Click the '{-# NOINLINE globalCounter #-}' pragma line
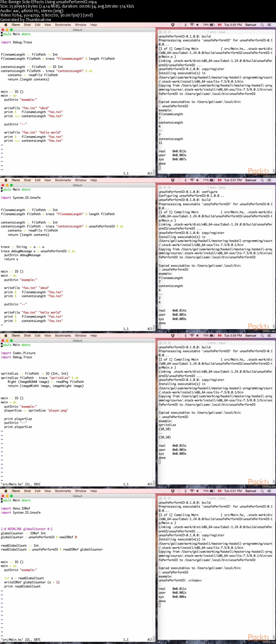276x644 pixels. (x=27, y=529)
